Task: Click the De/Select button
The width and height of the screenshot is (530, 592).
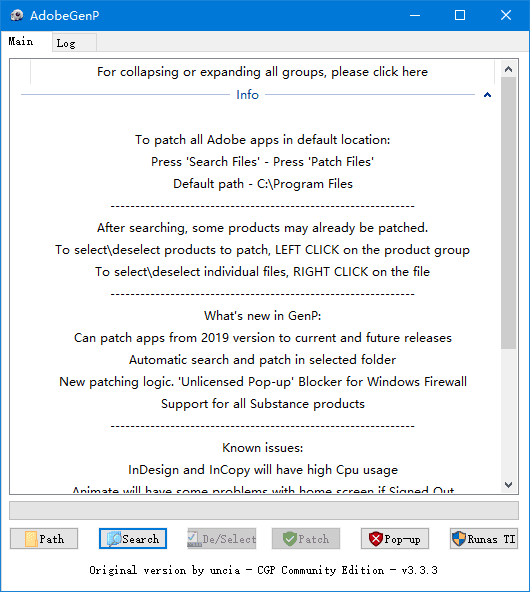Action: click(222, 538)
